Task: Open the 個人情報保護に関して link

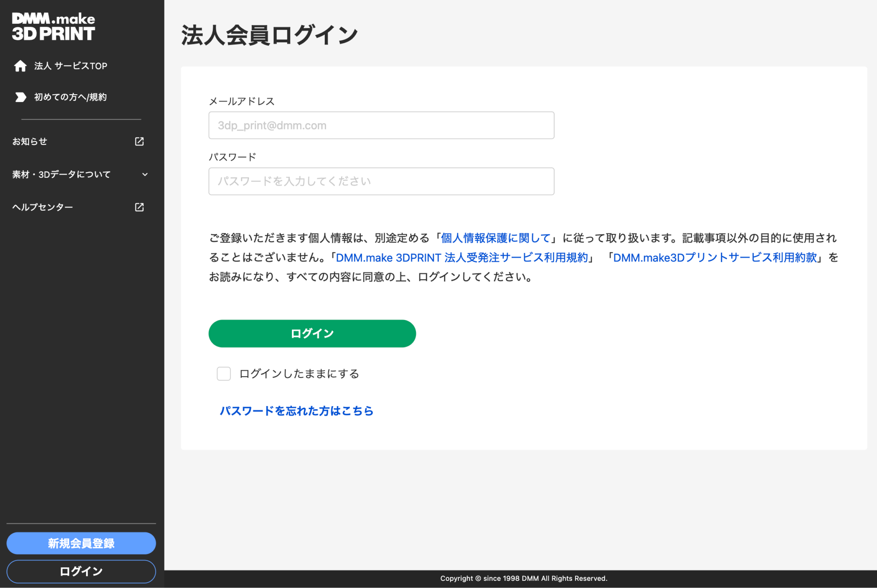Action: pyautogui.click(x=495, y=238)
